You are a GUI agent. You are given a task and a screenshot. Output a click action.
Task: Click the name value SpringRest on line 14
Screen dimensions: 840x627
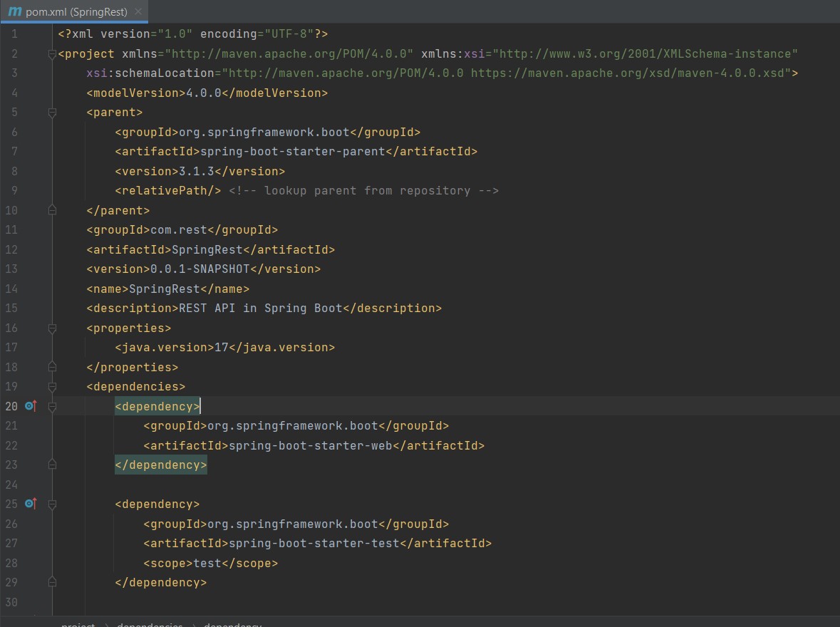[x=165, y=289]
